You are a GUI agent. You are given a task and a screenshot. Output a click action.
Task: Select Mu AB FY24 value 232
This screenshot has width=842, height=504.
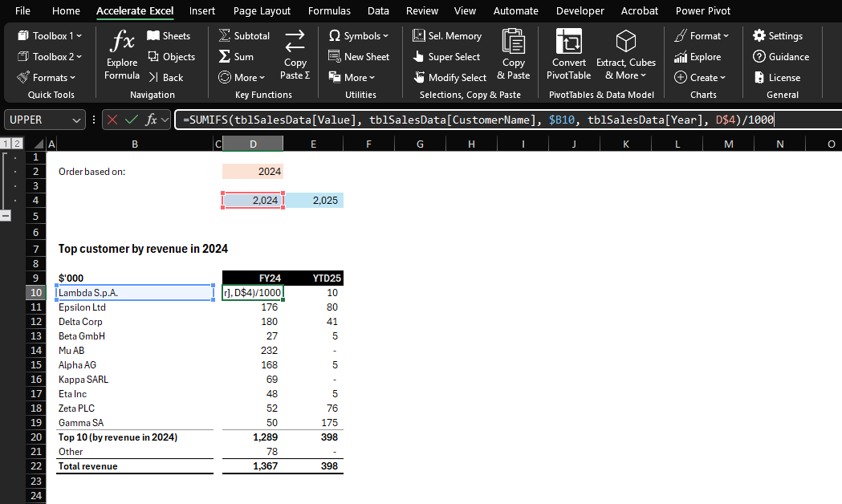pos(252,351)
